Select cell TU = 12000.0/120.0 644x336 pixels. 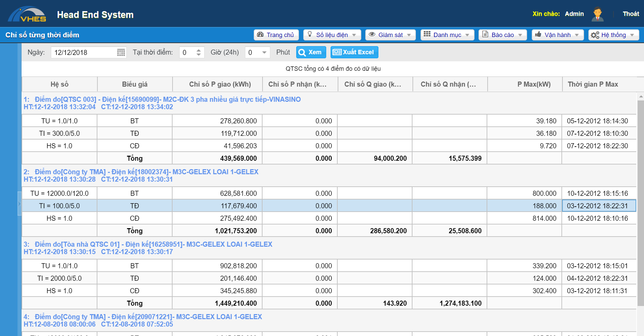click(59, 193)
